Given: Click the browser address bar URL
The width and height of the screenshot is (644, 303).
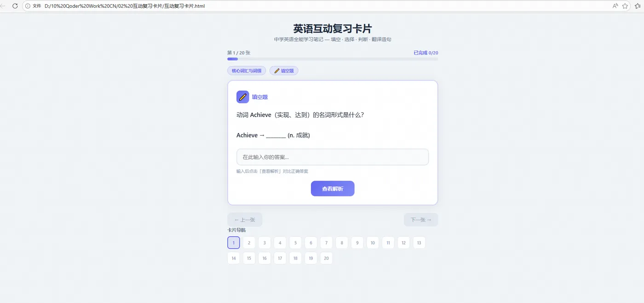Looking at the screenshot, I should [x=124, y=6].
